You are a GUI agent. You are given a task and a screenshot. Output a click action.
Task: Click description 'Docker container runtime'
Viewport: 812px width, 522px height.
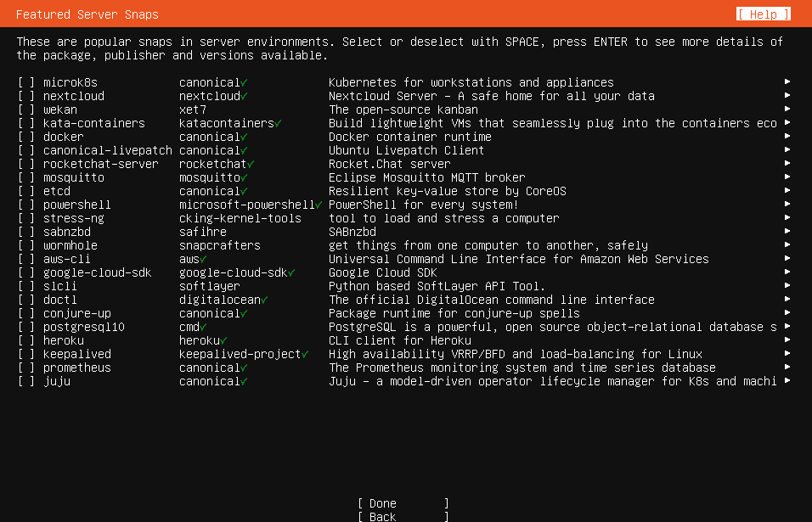coord(410,137)
